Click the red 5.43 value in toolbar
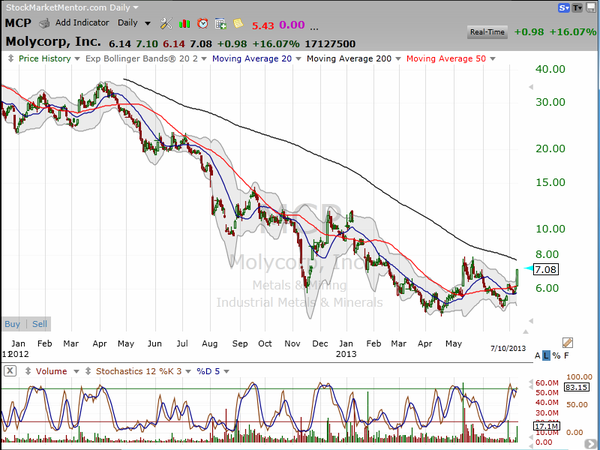Viewport: 600px width, 450px height. [263, 26]
